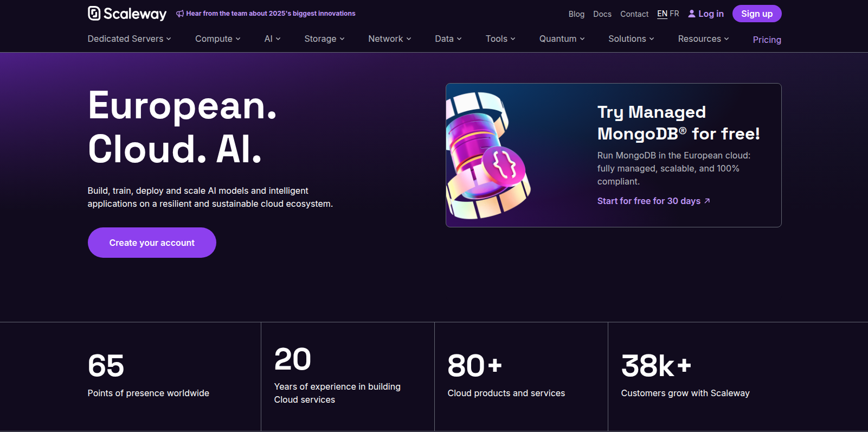Open the Network menu
Screen dimensions: 868x432
point(389,39)
